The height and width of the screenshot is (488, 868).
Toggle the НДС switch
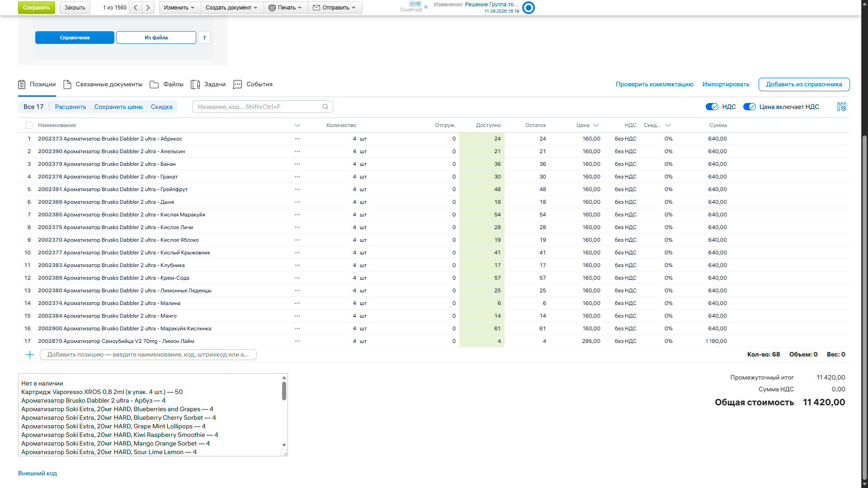(712, 107)
